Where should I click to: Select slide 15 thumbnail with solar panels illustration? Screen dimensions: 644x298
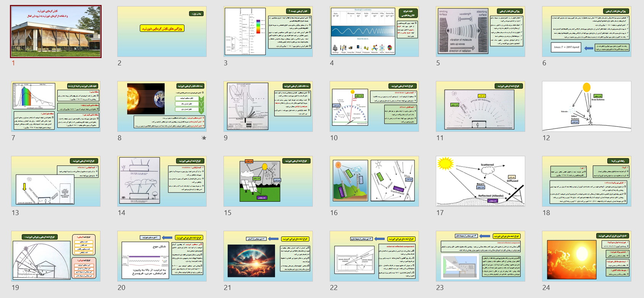268,181
